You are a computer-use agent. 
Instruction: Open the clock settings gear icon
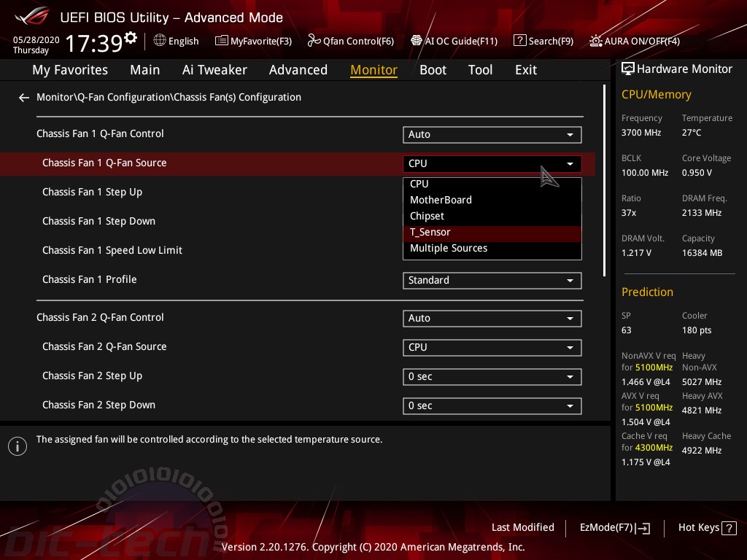[x=130, y=37]
